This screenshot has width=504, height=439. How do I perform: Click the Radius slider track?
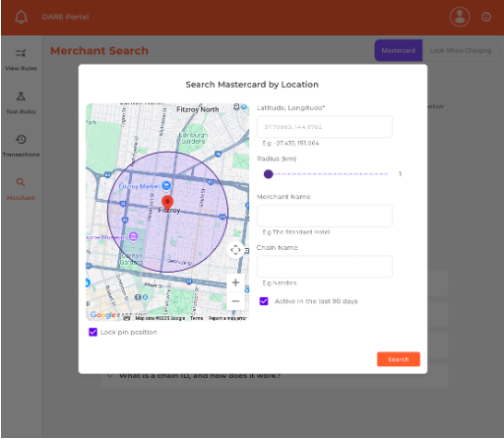coord(328,174)
